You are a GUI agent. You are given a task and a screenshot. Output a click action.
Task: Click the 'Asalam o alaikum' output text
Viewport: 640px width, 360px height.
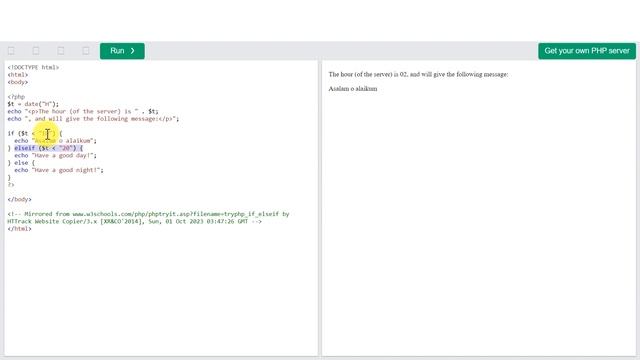pos(353,89)
